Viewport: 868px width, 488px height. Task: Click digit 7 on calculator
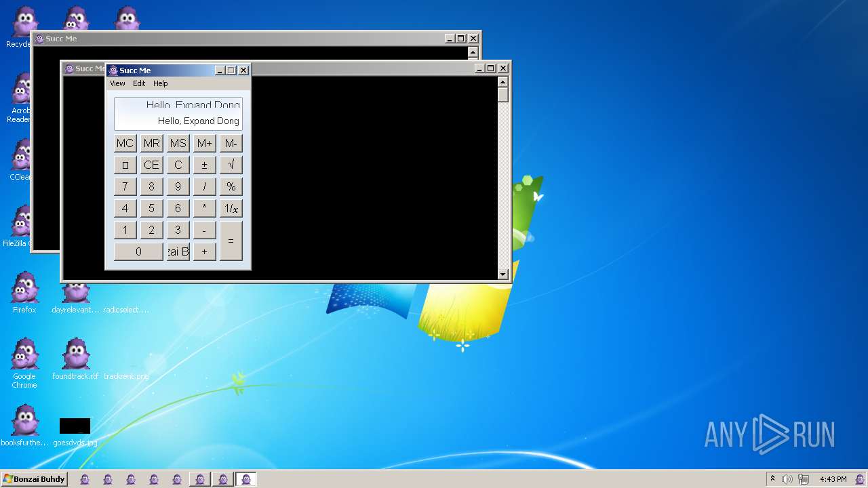click(125, 186)
